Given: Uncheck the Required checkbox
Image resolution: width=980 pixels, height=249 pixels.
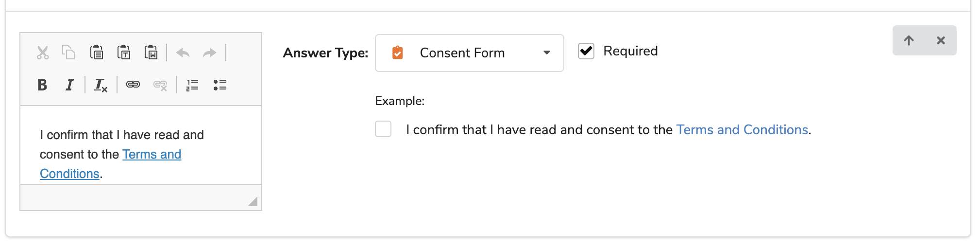Looking at the screenshot, I should click(586, 51).
